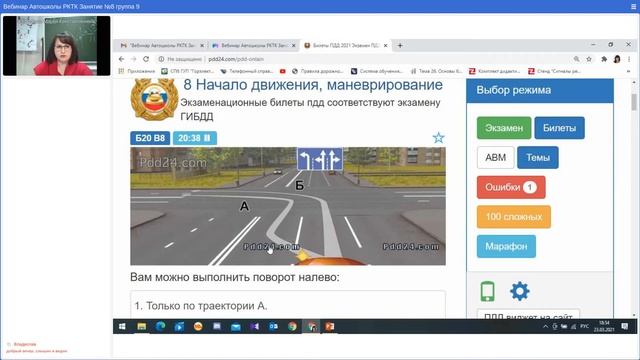Open the taskbar clock and date
Screen dimensions: 640x360
click(604, 326)
